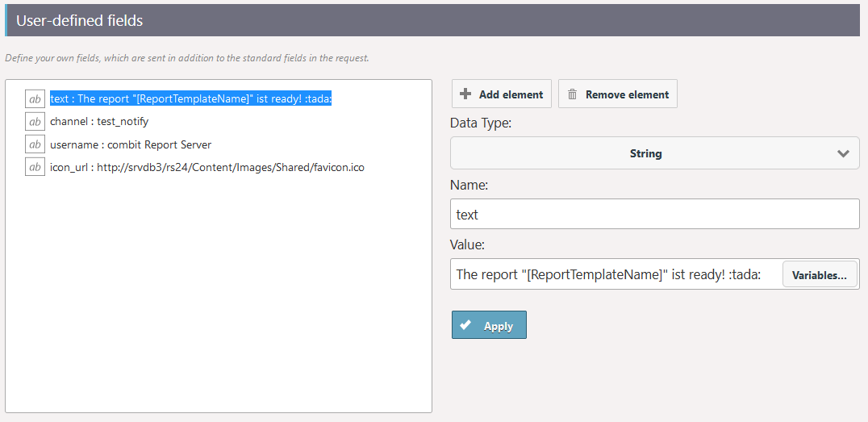
Task: Focus the Value input field
Action: pos(616,274)
